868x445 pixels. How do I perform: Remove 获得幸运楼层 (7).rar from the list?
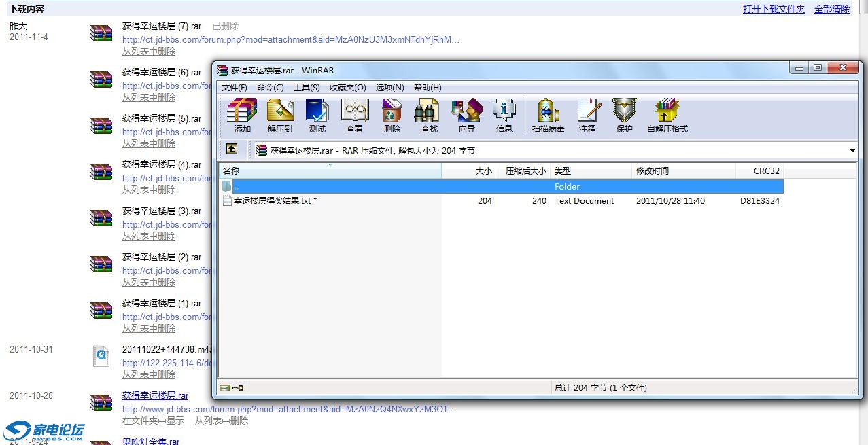click(x=149, y=51)
